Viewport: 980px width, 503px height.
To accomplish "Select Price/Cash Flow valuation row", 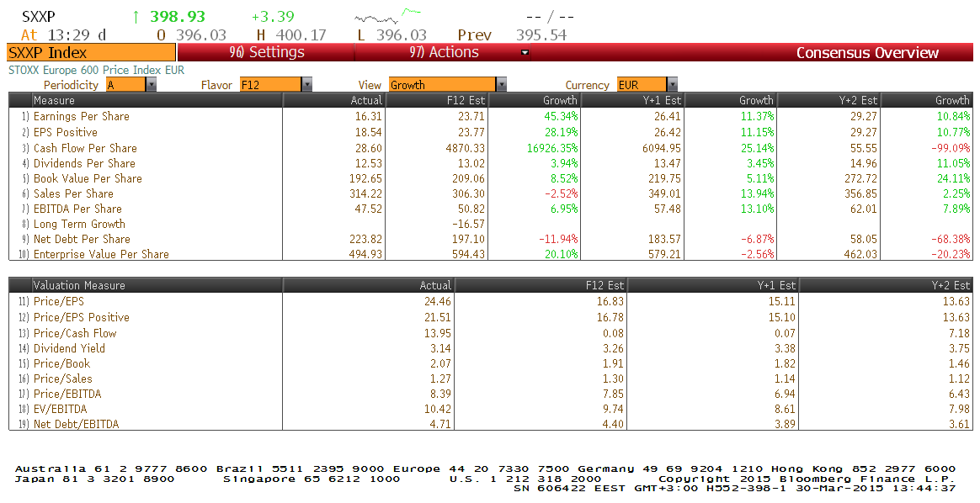I will [491, 333].
